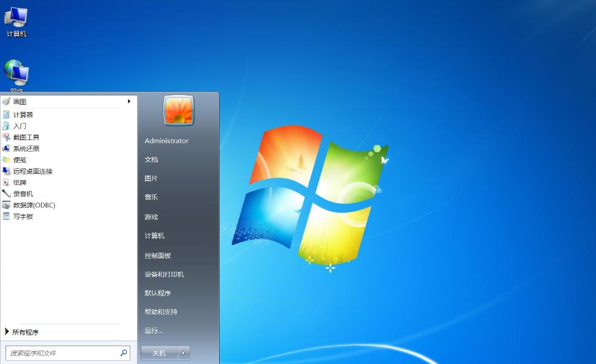Open the 画图 (Paint) program icon

(x=6, y=102)
